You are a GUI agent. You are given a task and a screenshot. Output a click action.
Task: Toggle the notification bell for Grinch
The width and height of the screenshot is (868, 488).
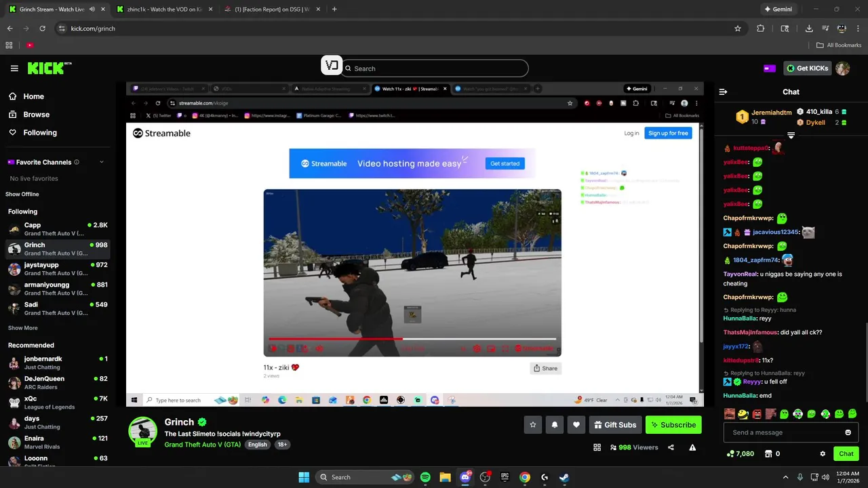(555, 425)
